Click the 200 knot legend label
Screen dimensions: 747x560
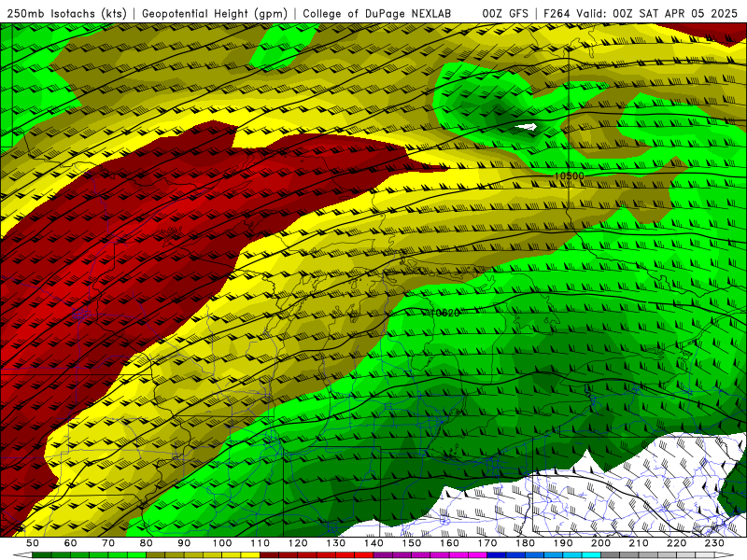point(600,543)
